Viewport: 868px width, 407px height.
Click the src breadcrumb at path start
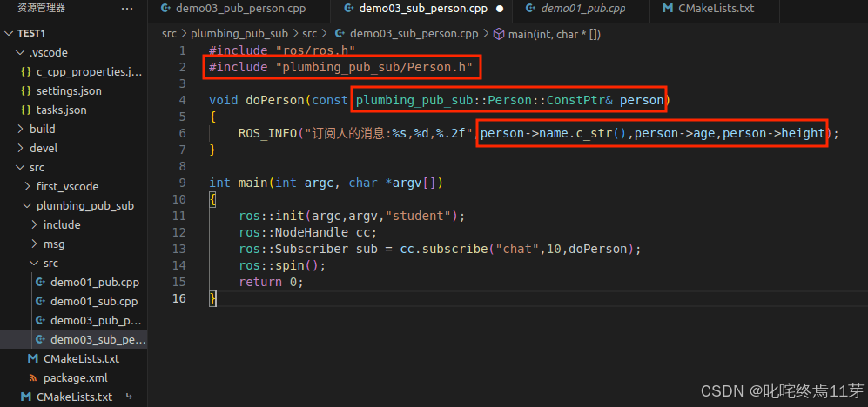point(169,34)
